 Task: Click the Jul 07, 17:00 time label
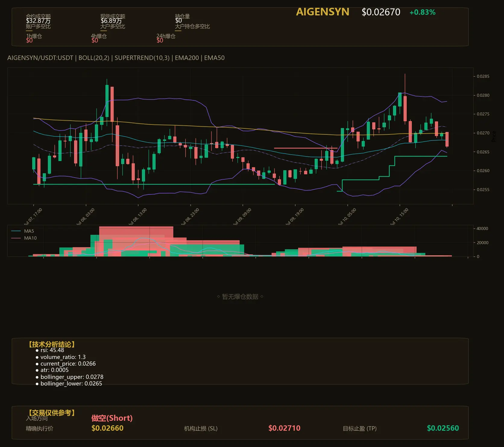click(x=33, y=216)
